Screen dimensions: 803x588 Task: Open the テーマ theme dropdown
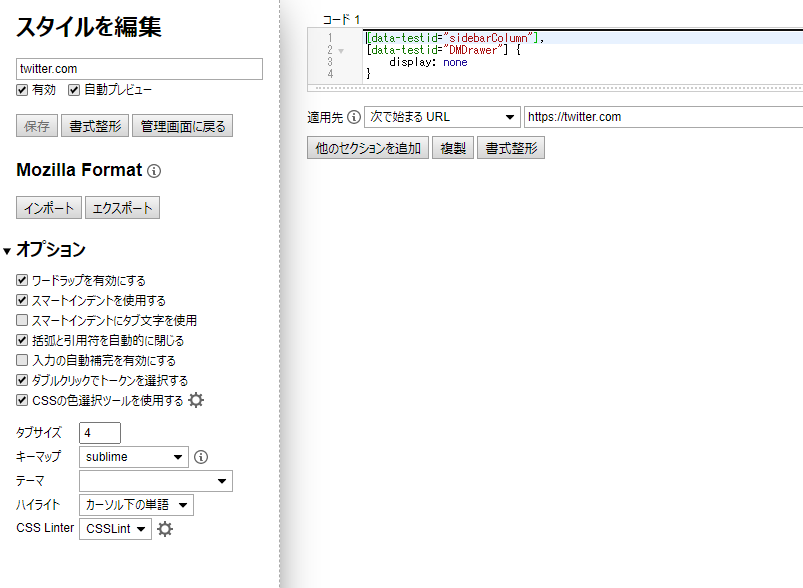pyautogui.click(x=155, y=482)
